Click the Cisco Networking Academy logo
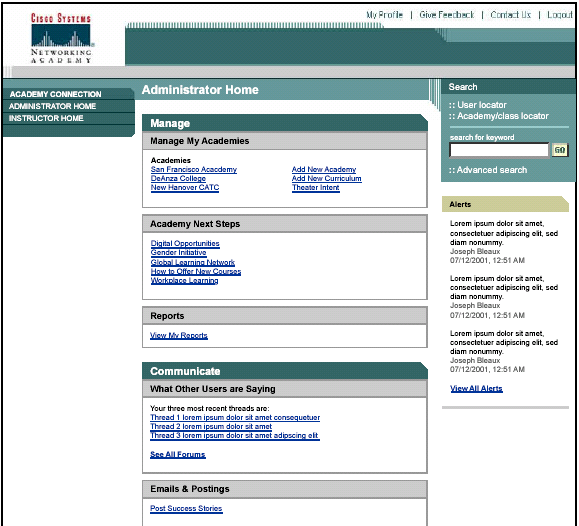 tap(61, 38)
